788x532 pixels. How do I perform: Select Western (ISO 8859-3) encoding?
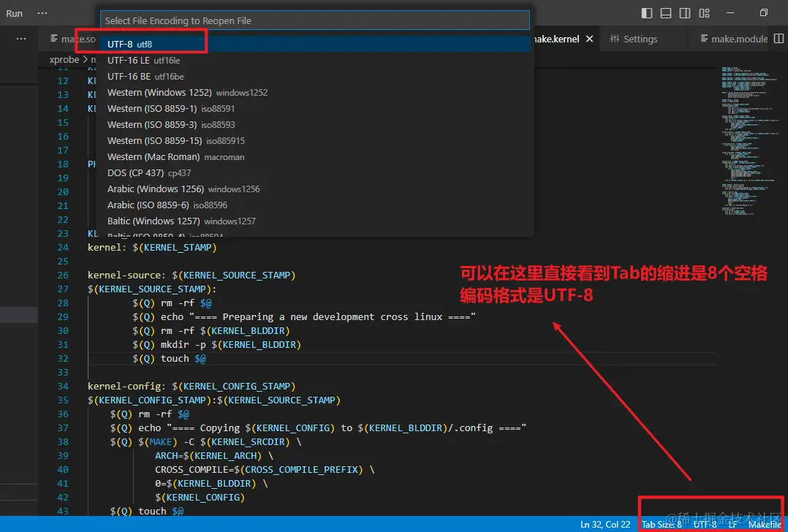[314, 124]
